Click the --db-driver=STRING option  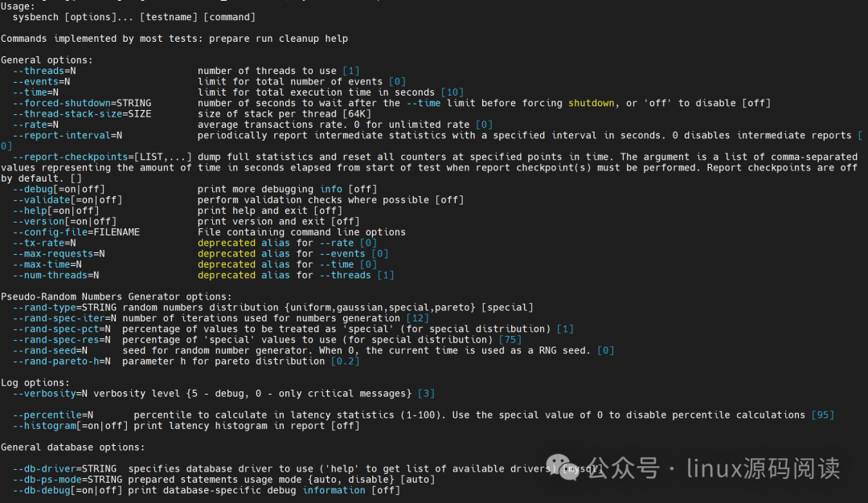[x=65, y=469]
